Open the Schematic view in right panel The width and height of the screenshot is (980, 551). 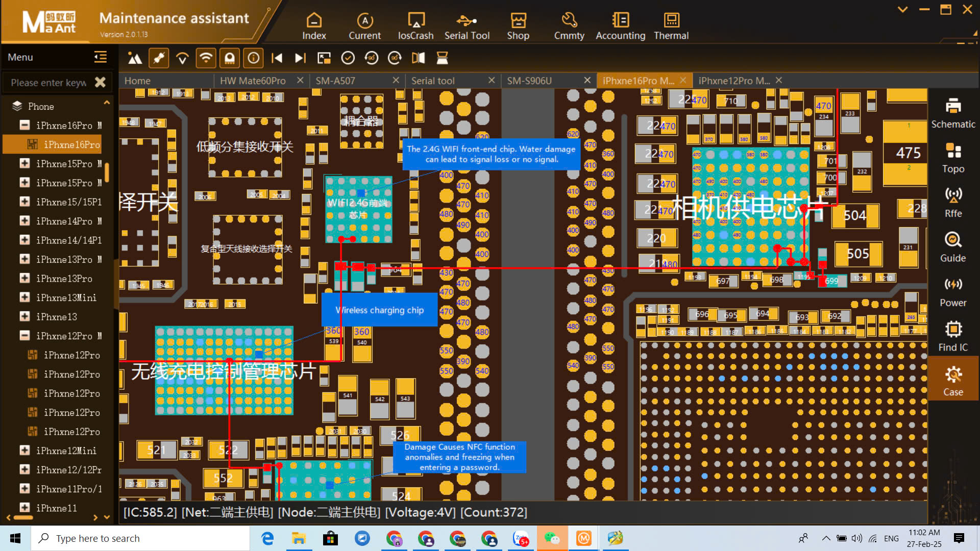[x=953, y=113]
